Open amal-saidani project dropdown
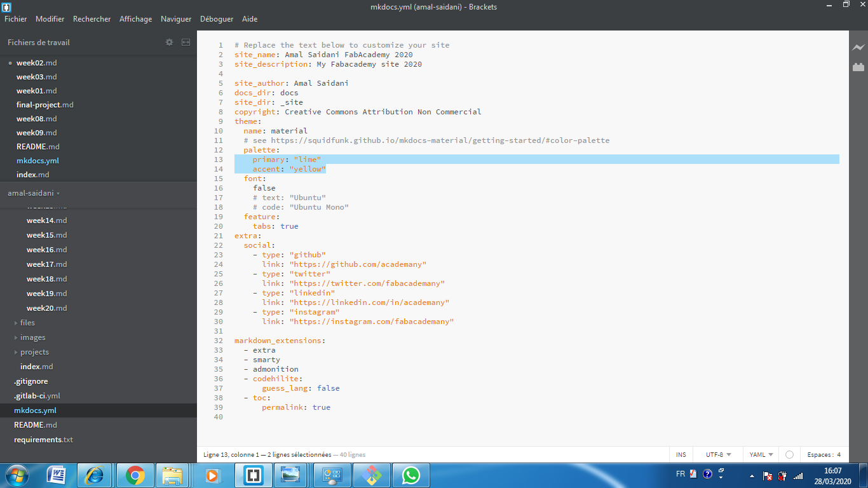 [x=34, y=193]
